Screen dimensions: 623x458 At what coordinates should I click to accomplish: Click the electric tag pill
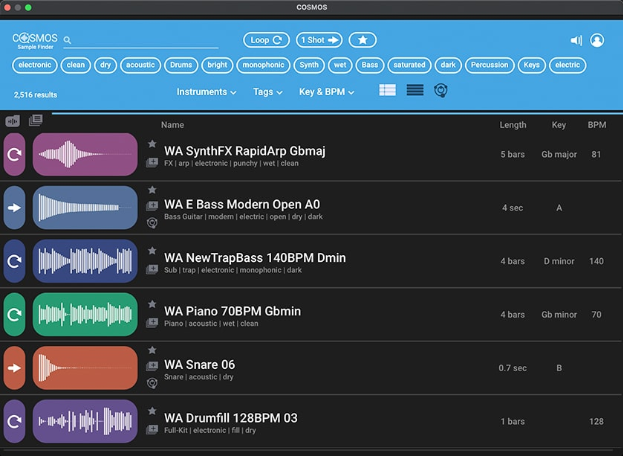click(x=567, y=65)
